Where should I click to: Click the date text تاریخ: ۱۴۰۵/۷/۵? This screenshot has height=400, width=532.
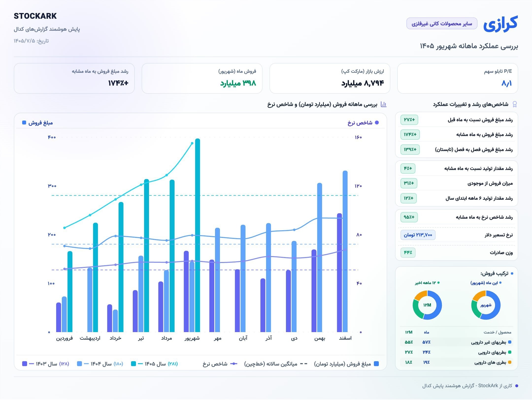click(x=31, y=41)
